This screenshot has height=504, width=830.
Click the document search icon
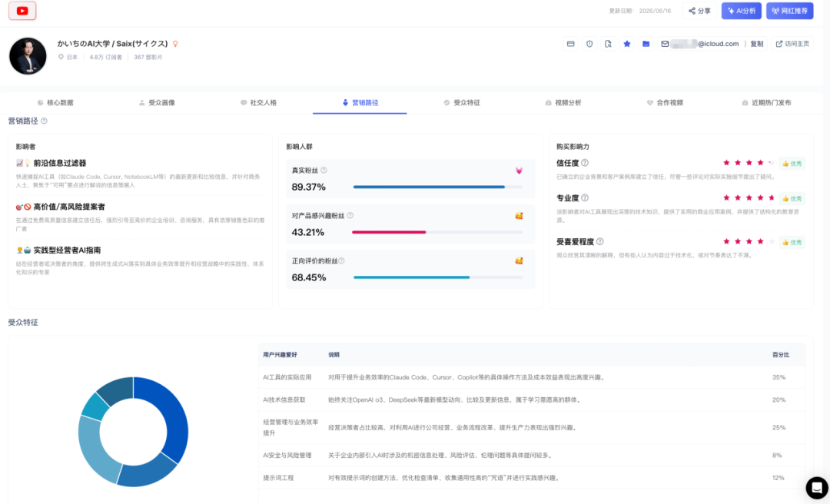(608, 44)
